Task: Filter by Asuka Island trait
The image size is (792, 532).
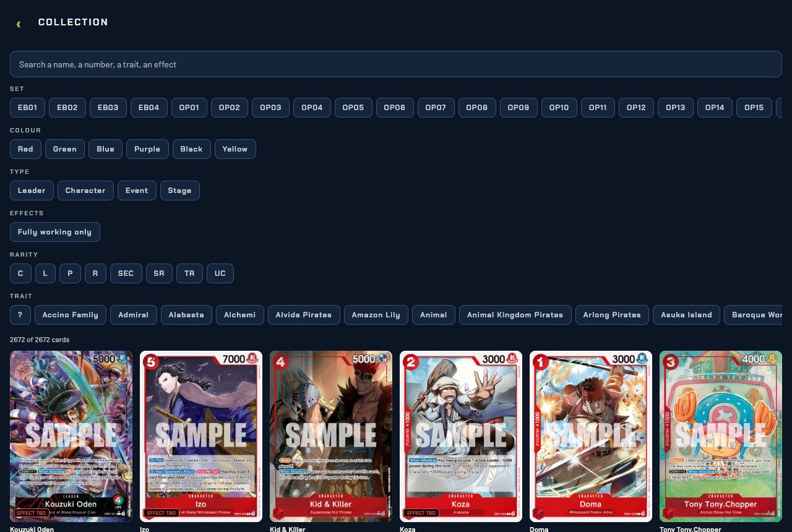Action: point(686,315)
